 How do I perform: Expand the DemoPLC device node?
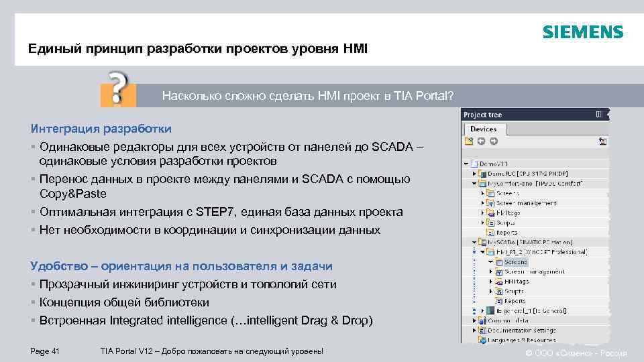[474, 174]
